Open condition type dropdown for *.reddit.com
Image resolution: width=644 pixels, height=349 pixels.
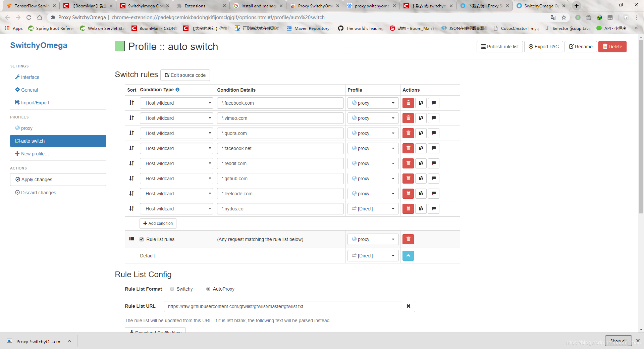(176, 163)
